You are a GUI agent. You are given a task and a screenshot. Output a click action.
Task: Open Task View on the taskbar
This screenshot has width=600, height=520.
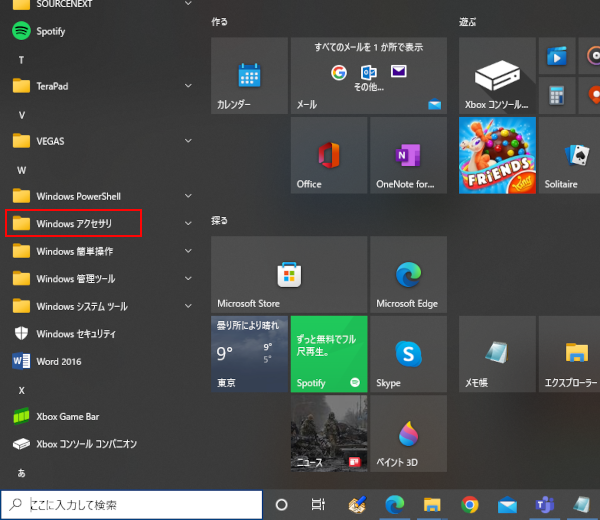(x=318, y=505)
